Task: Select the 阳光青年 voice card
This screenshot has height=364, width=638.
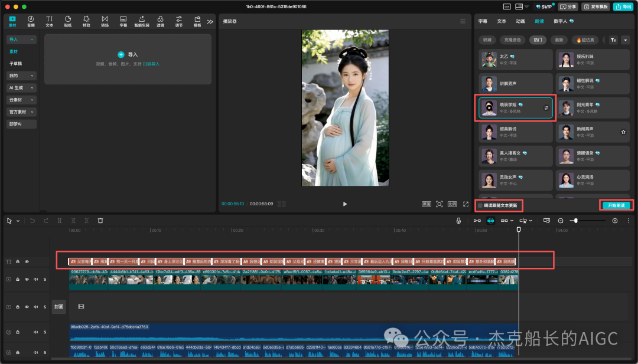Action: 593,107
